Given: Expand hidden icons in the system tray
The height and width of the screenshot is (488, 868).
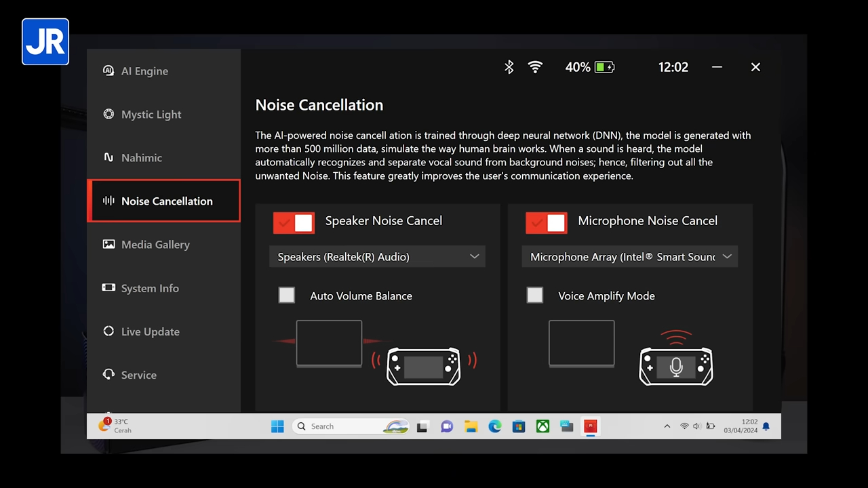Looking at the screenshot, I should [x=667, y=426].
